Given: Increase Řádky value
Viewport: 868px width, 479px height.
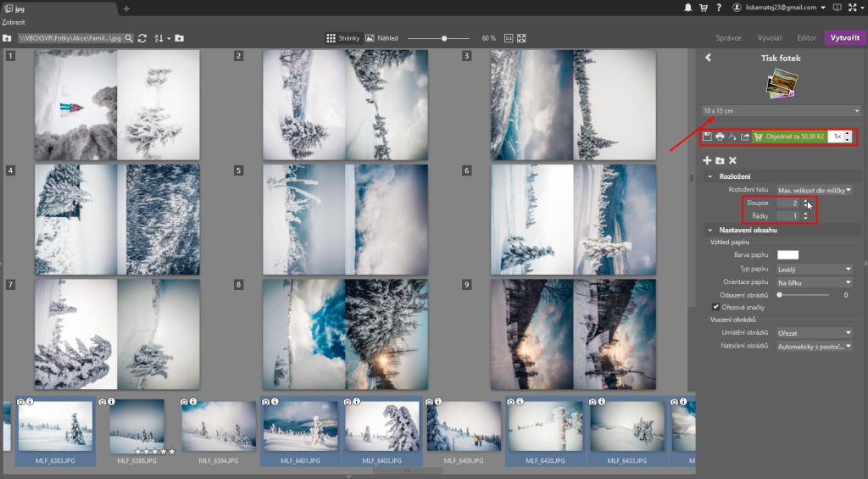Looking at the screenshot, I should 805,213.
